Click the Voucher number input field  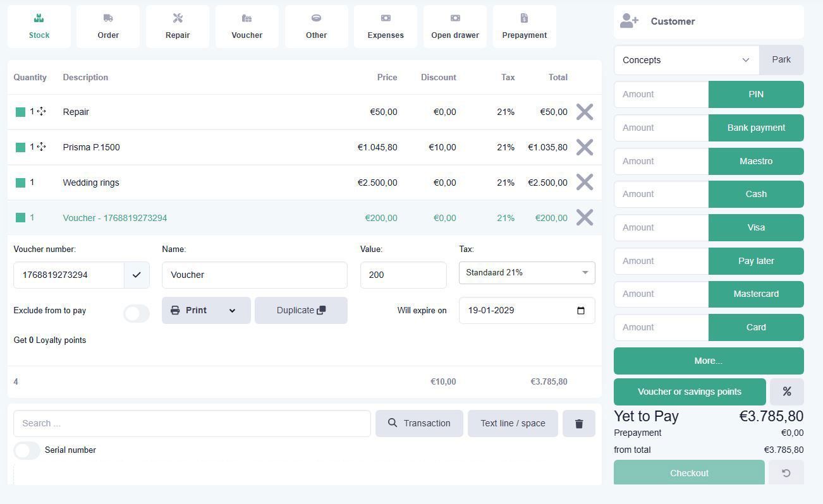(69, 275)
